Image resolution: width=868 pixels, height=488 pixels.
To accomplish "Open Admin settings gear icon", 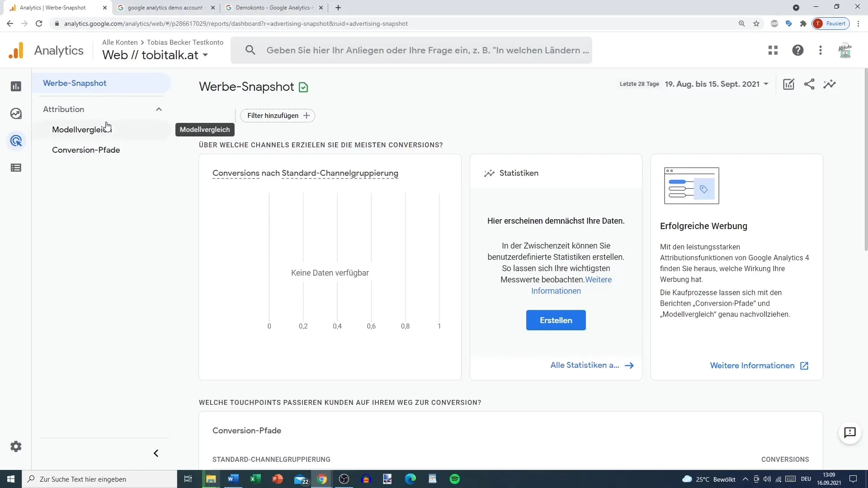I will (16, 446).
